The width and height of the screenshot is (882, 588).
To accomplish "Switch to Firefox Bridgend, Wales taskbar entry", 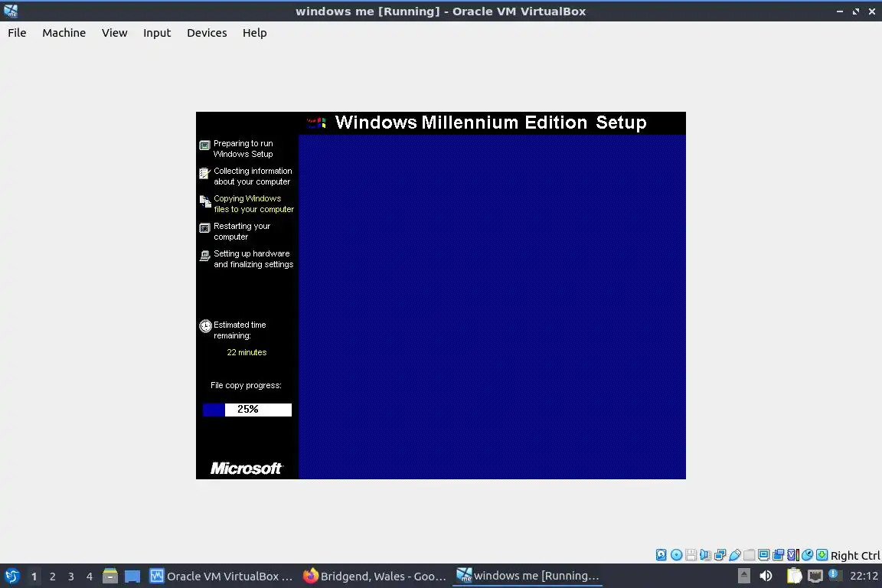I will point(374,577).
